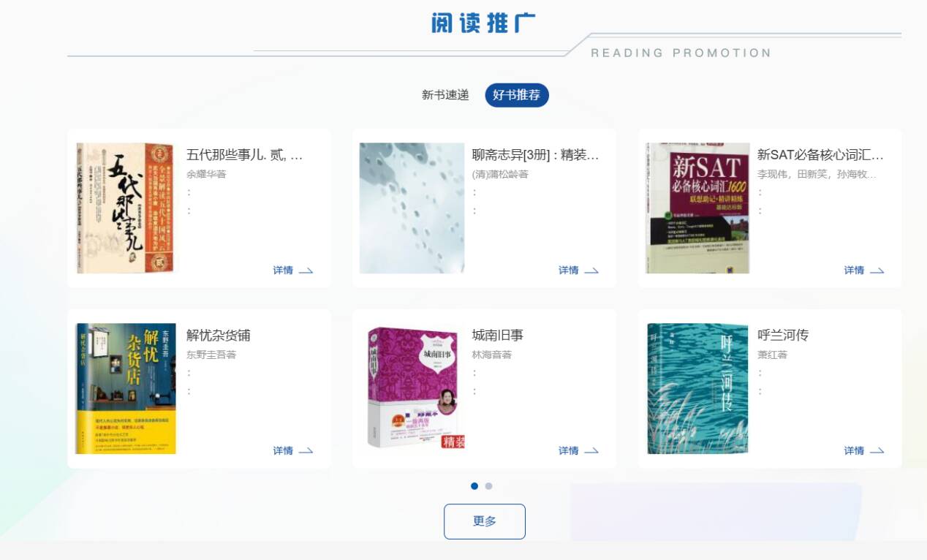Click the arrow icon on 呼兰河传 card
The height and width of the screenshot is (560, 927).
(877, 451)
